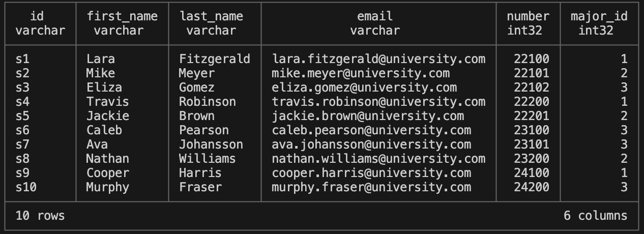
Task: Click the id column header
Action: pos(40,23)
